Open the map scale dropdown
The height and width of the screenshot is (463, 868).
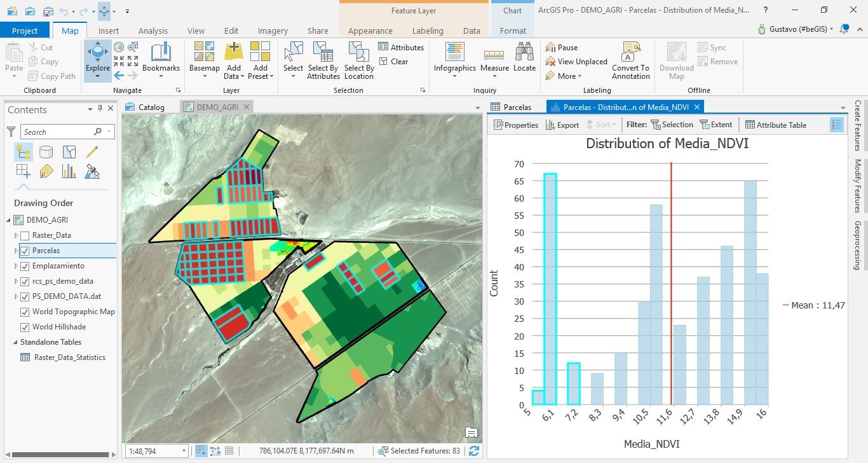[184, 451]
